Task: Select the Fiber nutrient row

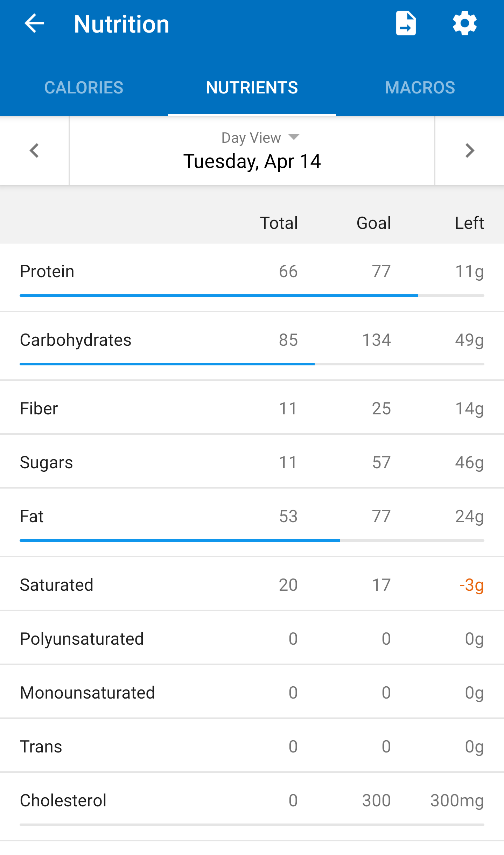Action: tap(252, 408)
